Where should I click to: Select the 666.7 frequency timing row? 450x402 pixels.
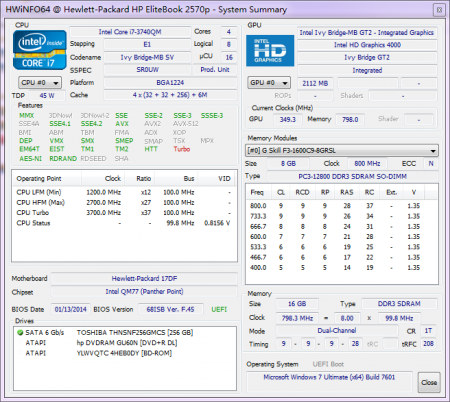342,226
